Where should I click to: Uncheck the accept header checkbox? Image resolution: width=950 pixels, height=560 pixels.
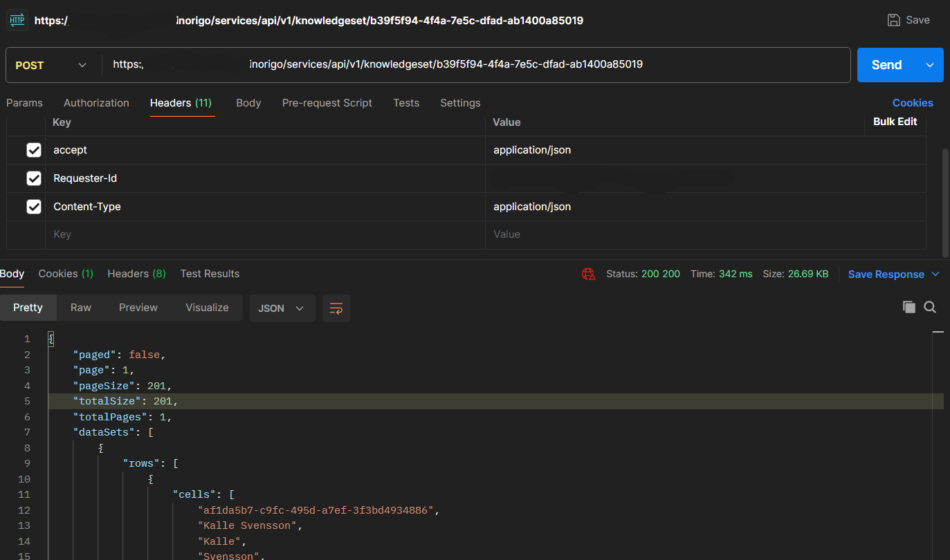(x=33, y=150)
